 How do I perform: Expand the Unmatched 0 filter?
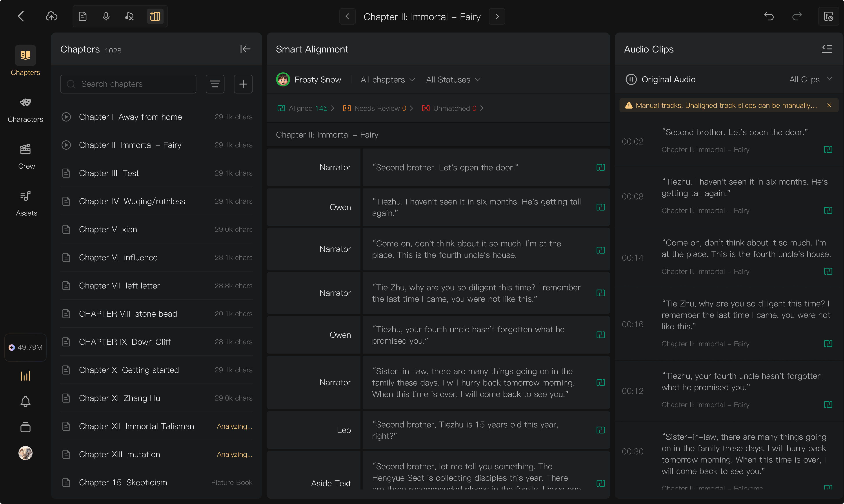tap(453, 108)
